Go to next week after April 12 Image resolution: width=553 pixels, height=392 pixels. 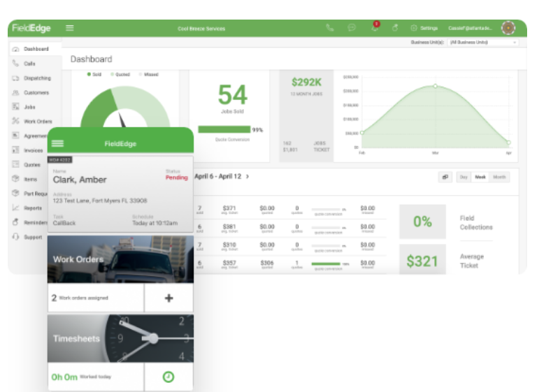pos(247,176)
